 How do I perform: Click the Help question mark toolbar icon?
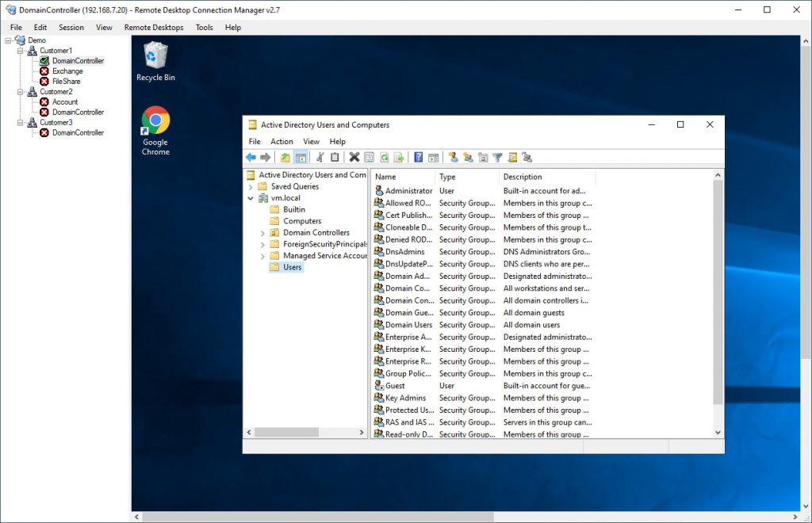[x=418, y=156]
